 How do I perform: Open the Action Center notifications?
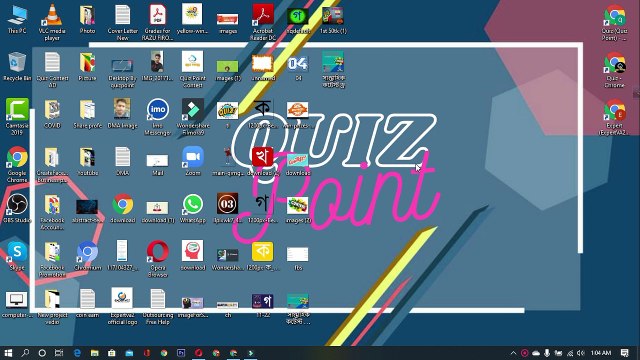(x=624, y=353)
